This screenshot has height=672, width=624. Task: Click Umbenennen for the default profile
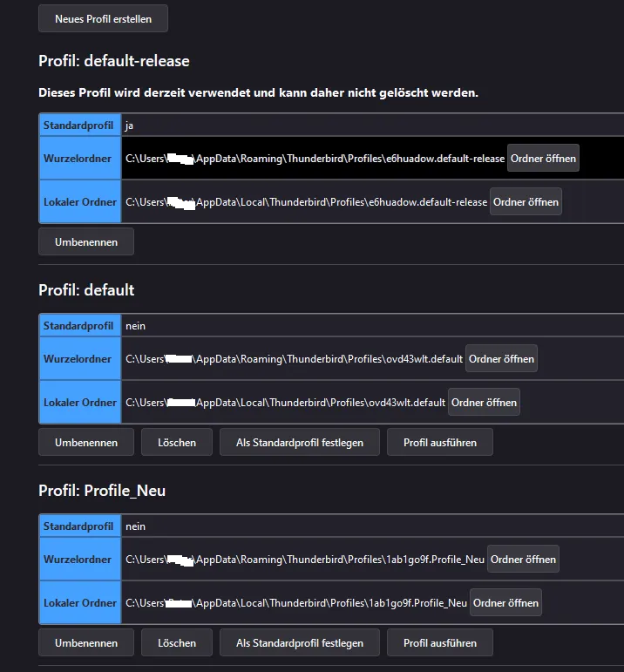coord(86,442)
